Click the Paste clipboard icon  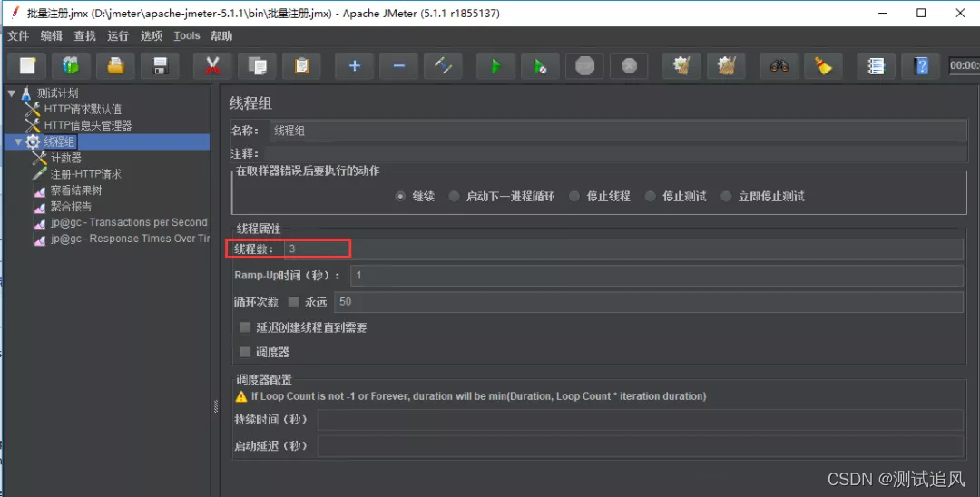(x=301, y=65)
